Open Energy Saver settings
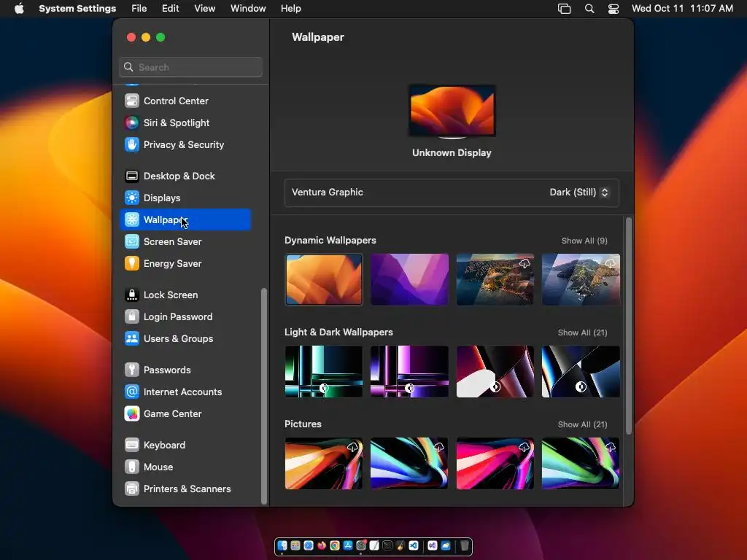The image size is (747, 560). (185, 264)
